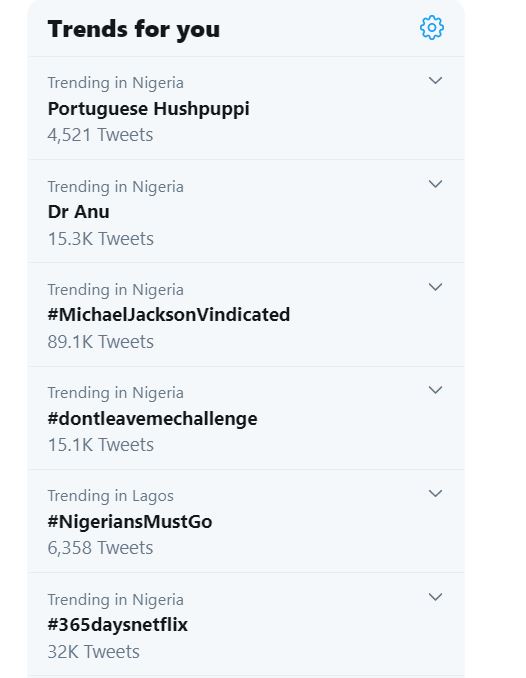Click the 6,358 Tweets count
Image resolution: width=526 pixels, height=678 pixels.
click(x=100, y=548)
